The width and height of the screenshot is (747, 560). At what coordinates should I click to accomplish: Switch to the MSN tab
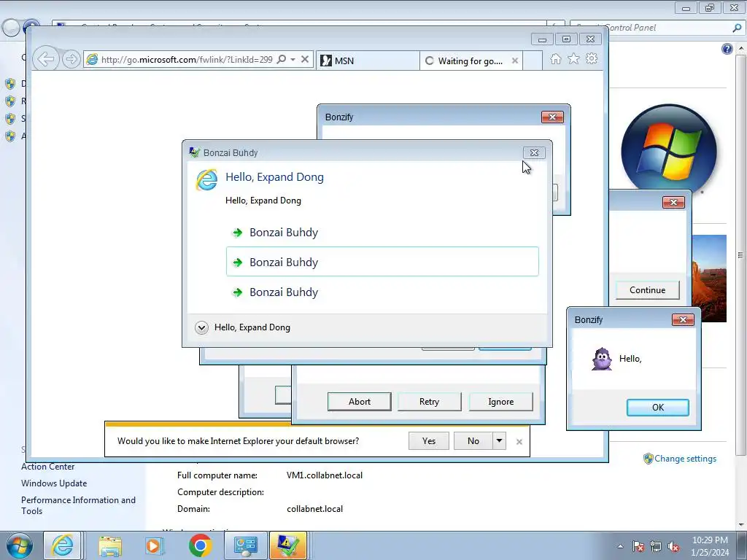368,61
